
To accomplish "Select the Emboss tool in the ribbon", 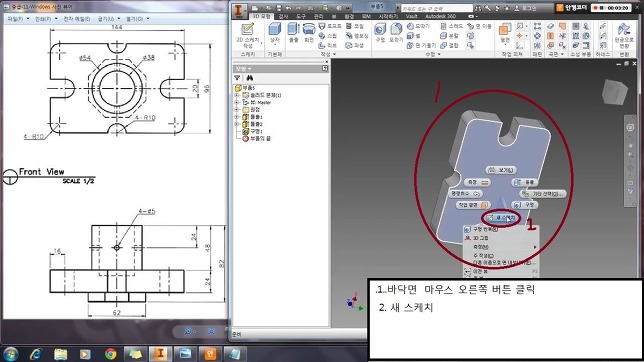I will [357, 36].
